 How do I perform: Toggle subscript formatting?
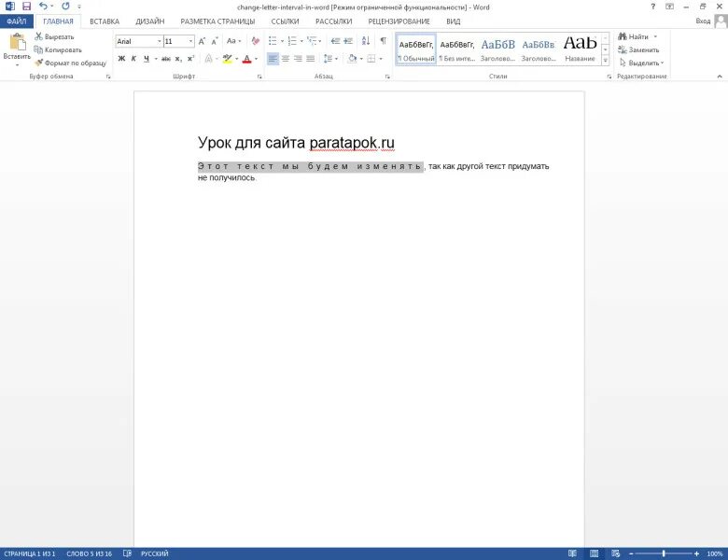tap(178, 59)
